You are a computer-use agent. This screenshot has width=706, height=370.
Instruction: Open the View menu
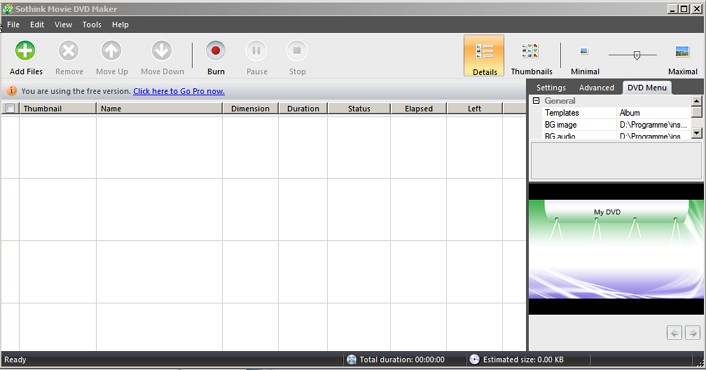click(x=63, y=25)
